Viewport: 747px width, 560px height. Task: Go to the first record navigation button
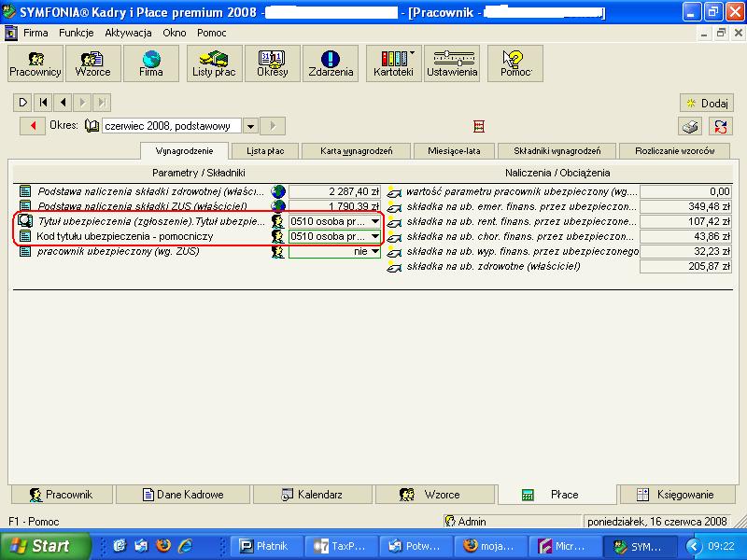click(x=43, y=103)
